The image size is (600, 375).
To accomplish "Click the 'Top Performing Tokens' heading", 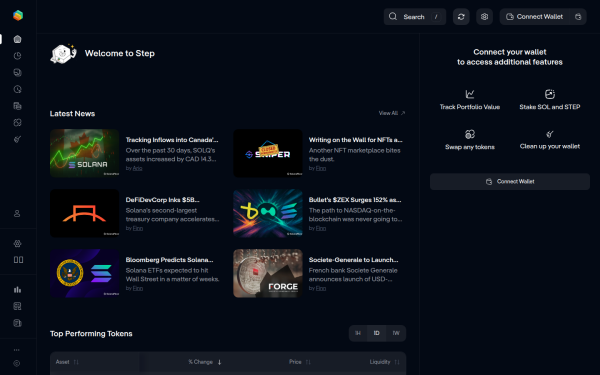I will pyautogui.click(x=91, y=334).
